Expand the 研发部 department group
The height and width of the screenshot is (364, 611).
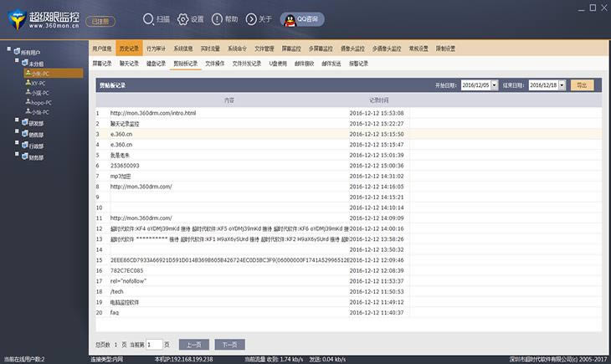[x=18, y=122]
